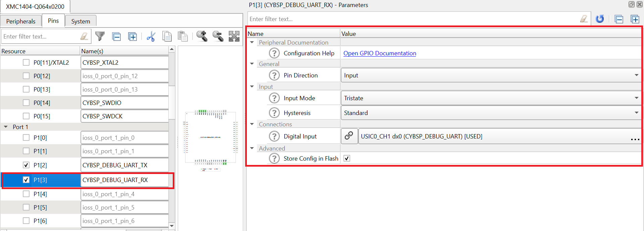Click the chain link icon for Digital Input
The width and height of the screenshot is (644, 231).
(x=349, y=136)
